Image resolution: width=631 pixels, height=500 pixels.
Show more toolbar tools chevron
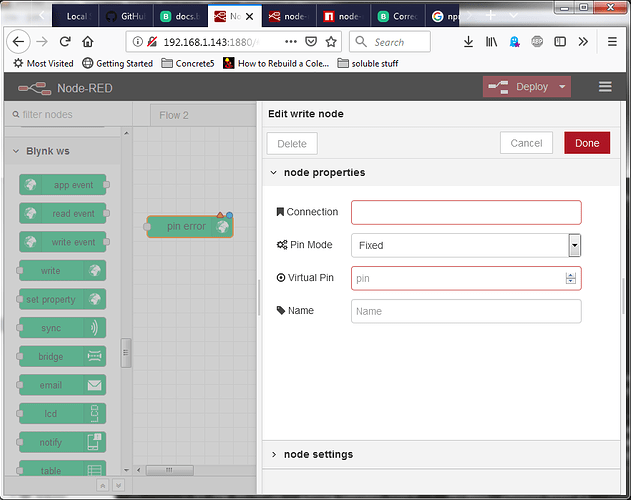click(x=583, y=41)
